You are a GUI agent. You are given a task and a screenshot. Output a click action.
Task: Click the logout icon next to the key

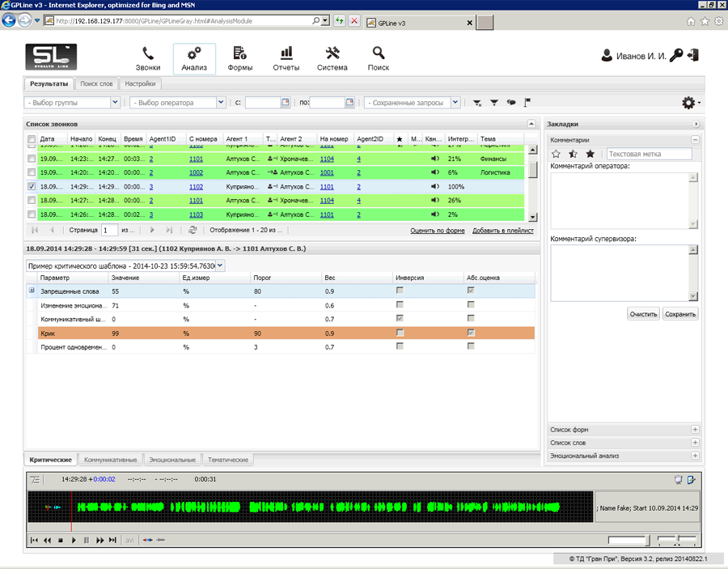click(692, 56)
